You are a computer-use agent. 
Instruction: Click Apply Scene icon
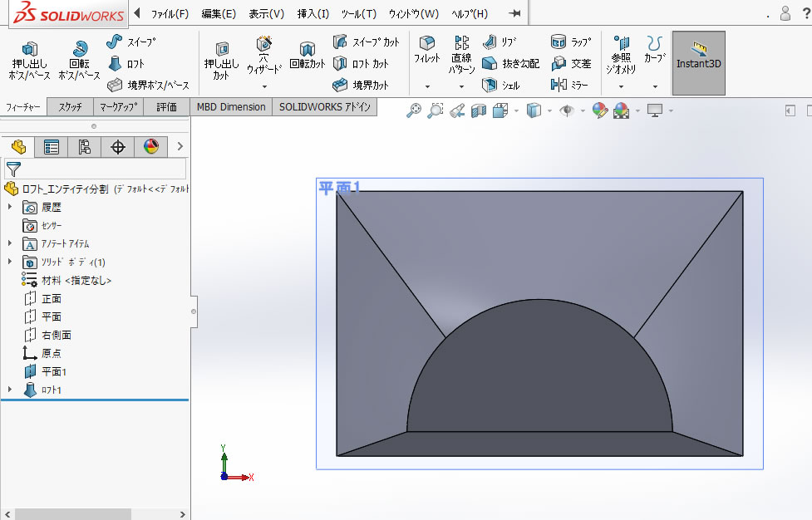pyautogui.click(x=622, y=110)
